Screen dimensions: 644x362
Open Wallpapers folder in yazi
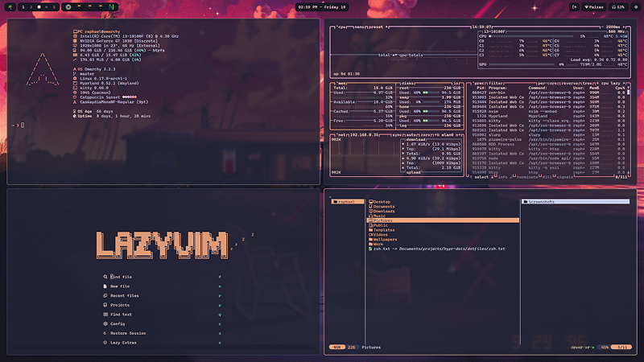[383, 239]
